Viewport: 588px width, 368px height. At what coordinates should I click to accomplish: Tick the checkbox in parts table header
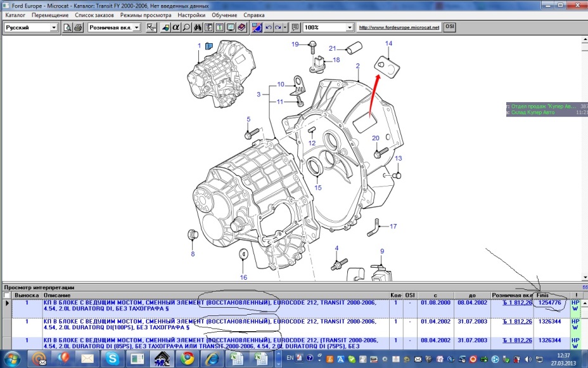[x=6, y=296]
